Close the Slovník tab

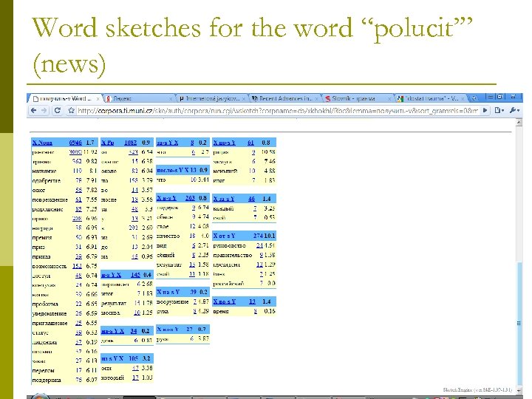click(x=389, y=99)
